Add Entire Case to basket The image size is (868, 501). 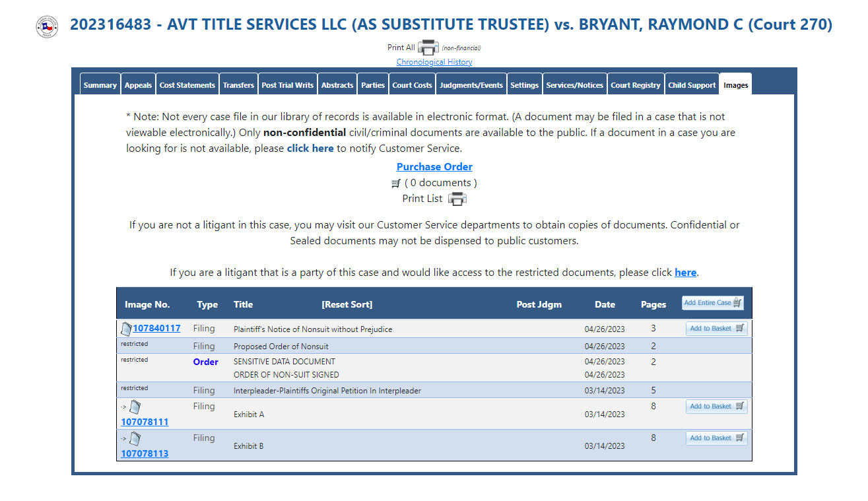tap(713, 303)
